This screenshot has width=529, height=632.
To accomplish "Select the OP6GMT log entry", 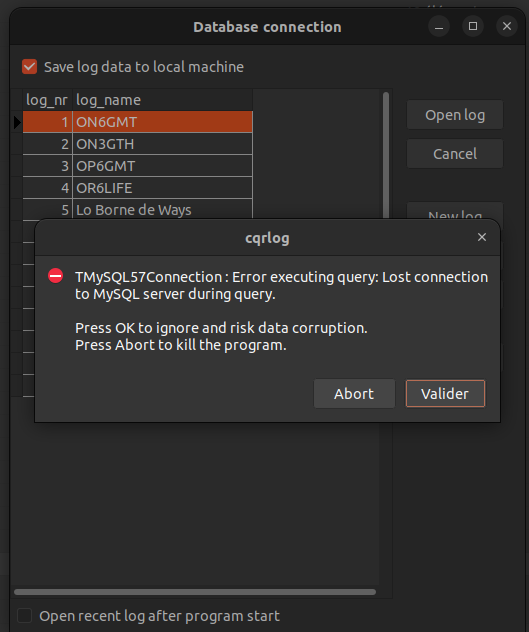I will [x=137, y=166].
